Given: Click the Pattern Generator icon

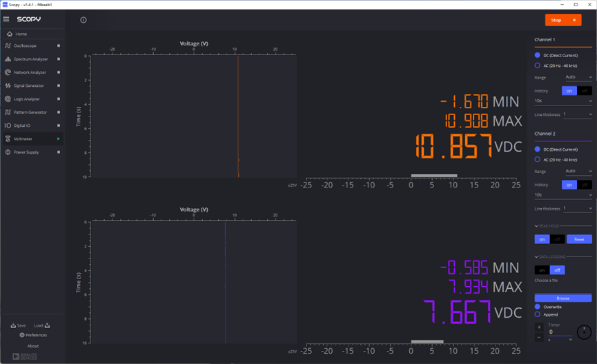Looking at the screenshot, I should [x=8, y=112].
